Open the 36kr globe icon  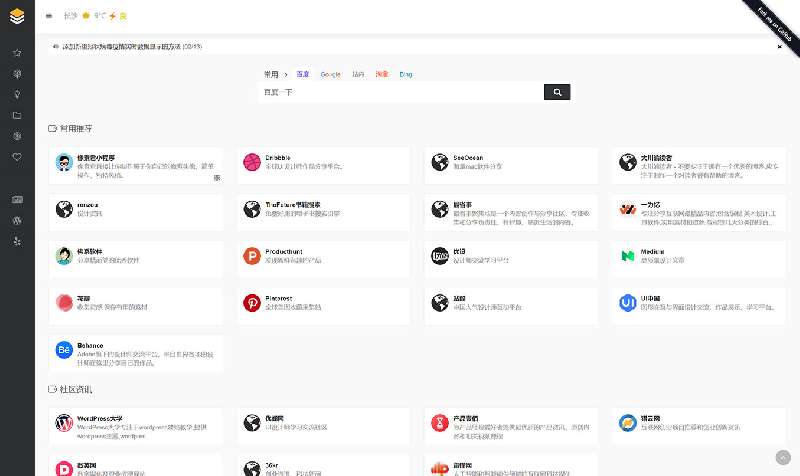[252, 469]
